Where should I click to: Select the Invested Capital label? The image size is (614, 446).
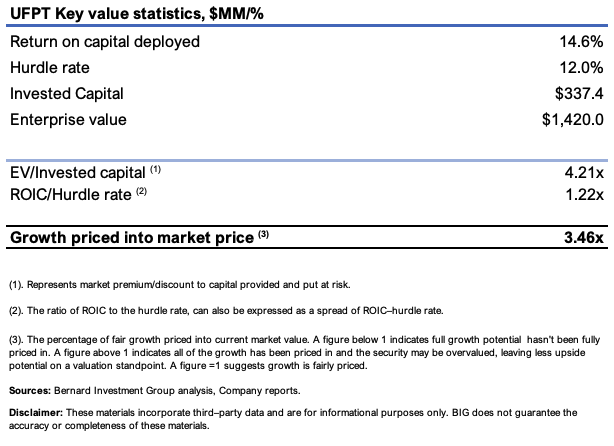66,94
